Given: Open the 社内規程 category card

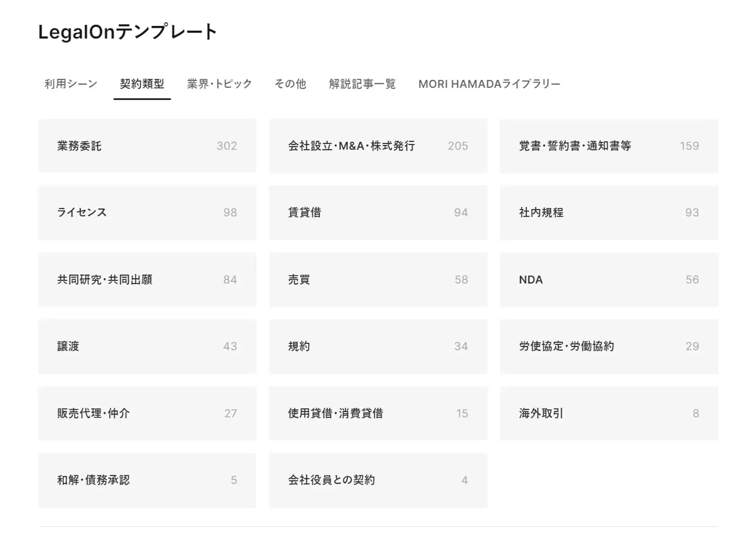Looking at the screenshot, I should (609, 212).
